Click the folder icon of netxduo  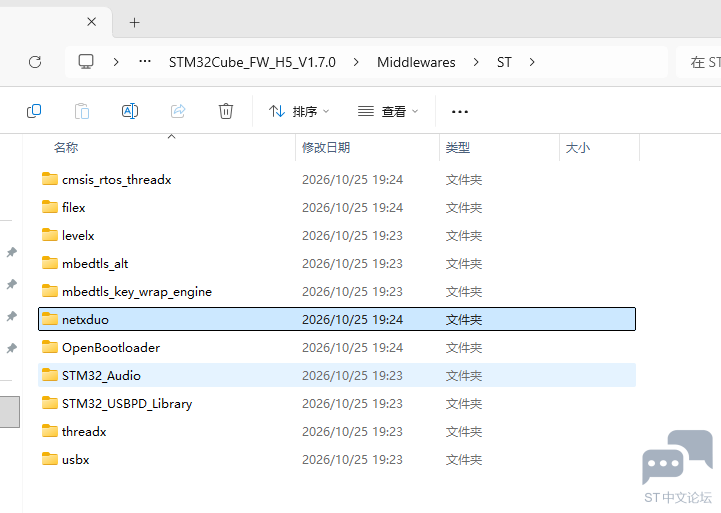(50, 319)
